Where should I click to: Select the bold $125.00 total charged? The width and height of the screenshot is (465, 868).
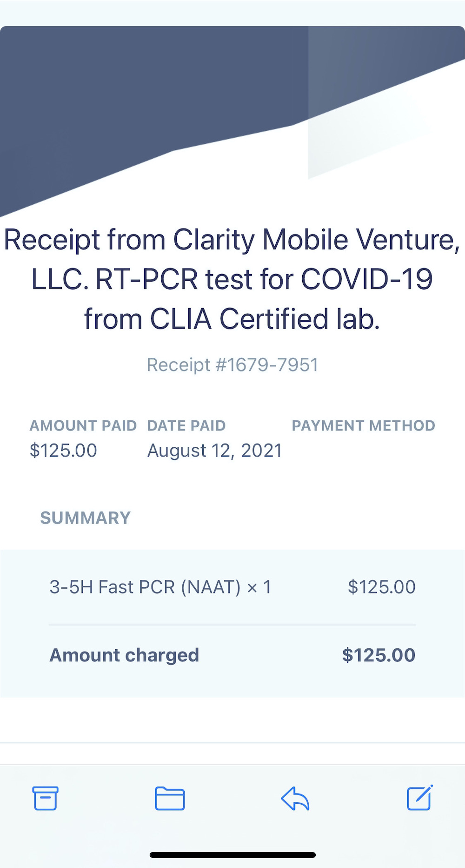[379, 655]
